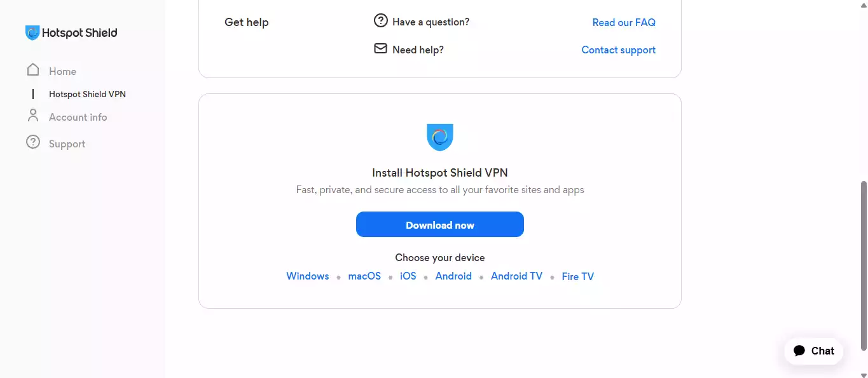Screen dimensions: 868x378
Task: Open the Home menu item
Action: (62, 71)
